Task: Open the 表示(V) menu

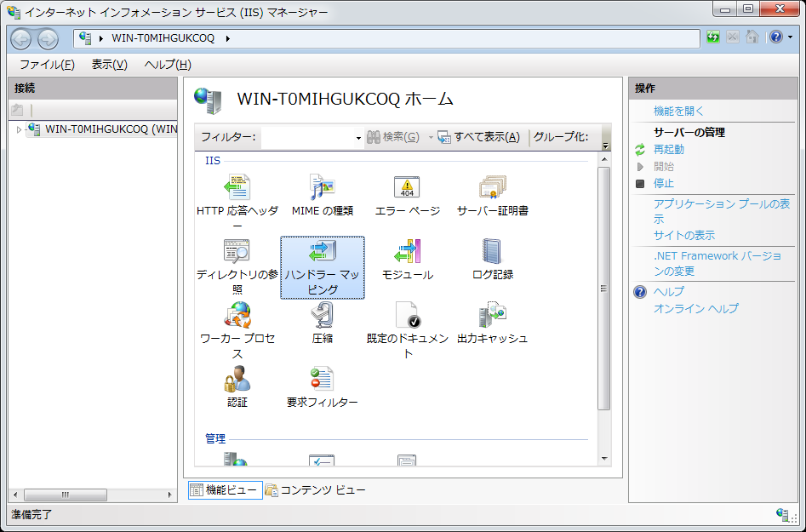Action: pyautogui.click(x=109, y=65)
